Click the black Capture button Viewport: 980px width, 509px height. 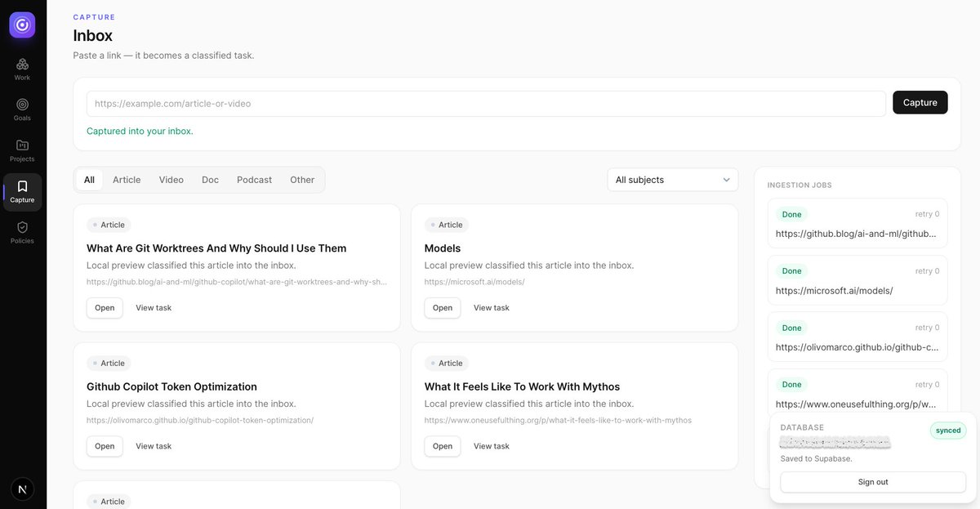(x=920, y=102)
